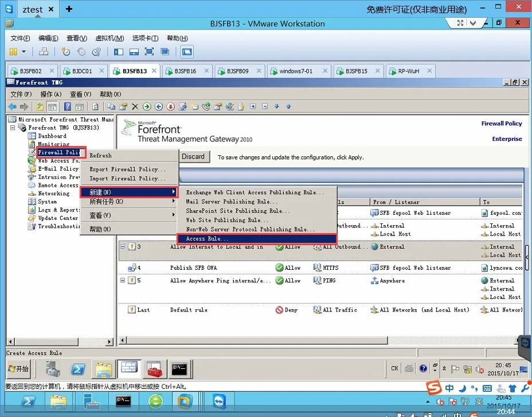
Task: Open the 新建(N) submenu
Action: [128, 192]
